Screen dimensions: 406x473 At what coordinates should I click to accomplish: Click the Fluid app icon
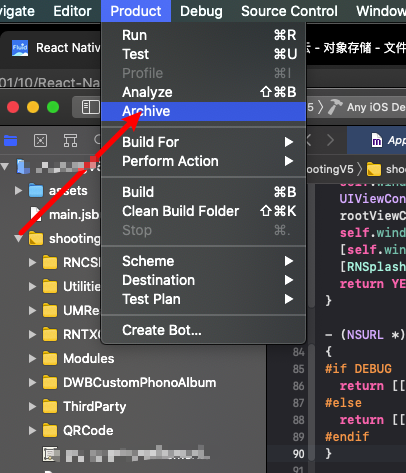coord(20,48)
